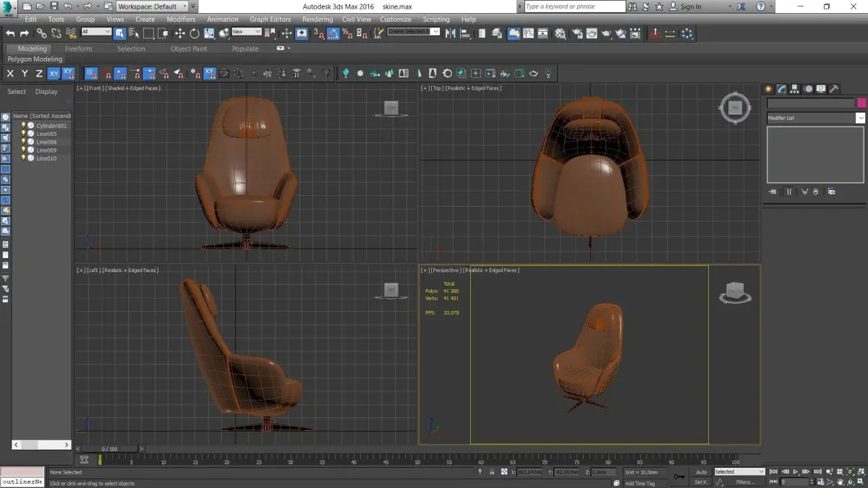Open the Modifiers menu
Image resolution: width=868 pixels, height=488 pixels.
[x=181, y=20]
